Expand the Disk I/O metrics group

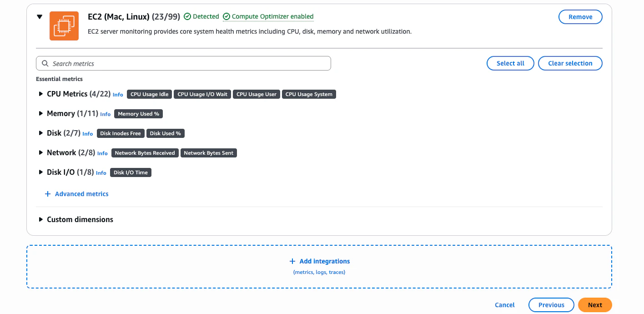coord(40,172)
